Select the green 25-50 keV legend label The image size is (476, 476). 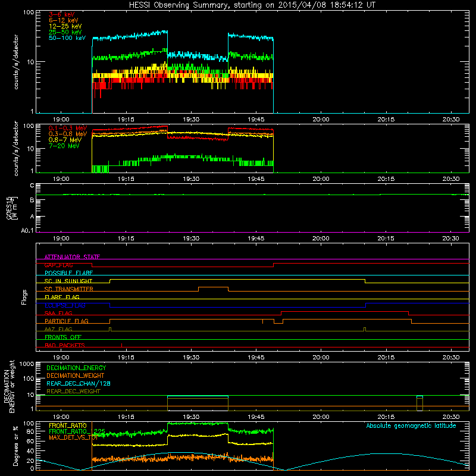[65, 32]
